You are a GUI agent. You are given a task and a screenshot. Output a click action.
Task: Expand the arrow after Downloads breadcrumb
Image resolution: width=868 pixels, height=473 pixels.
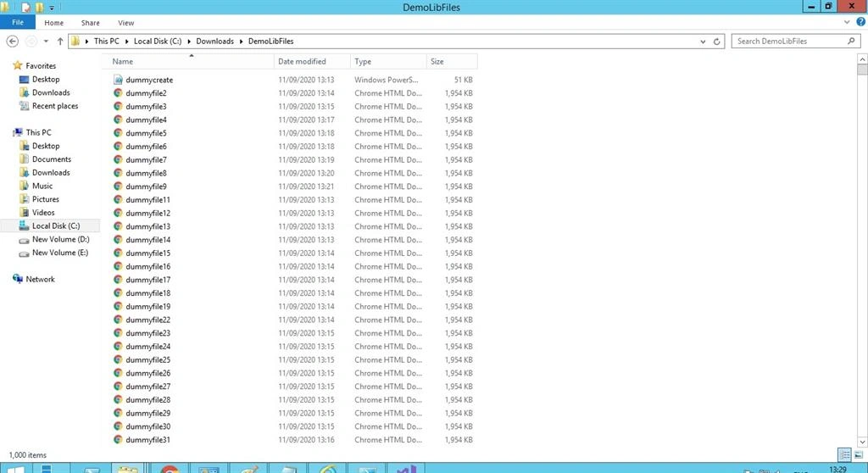241,41
